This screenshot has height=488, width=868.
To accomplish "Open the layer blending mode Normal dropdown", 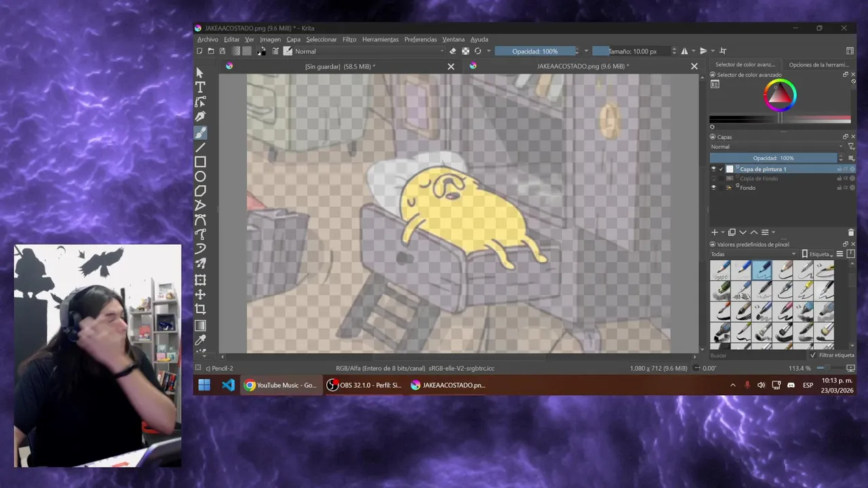I will 777,146.
